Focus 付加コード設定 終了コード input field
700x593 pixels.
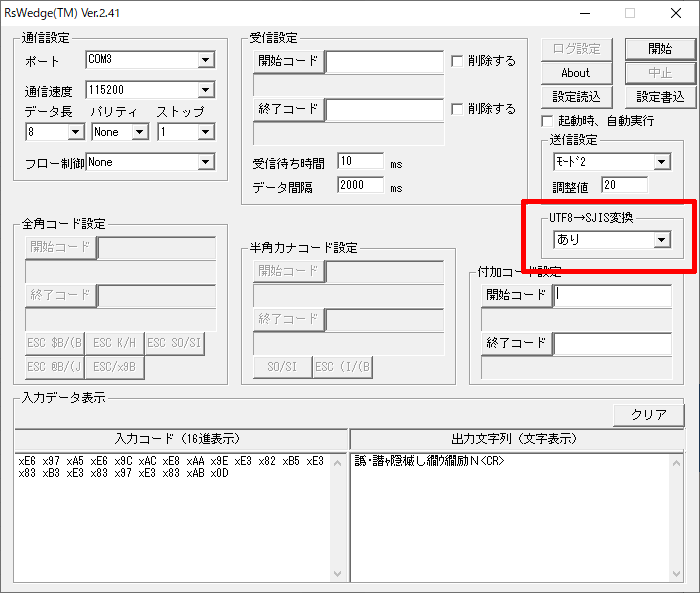613,344
